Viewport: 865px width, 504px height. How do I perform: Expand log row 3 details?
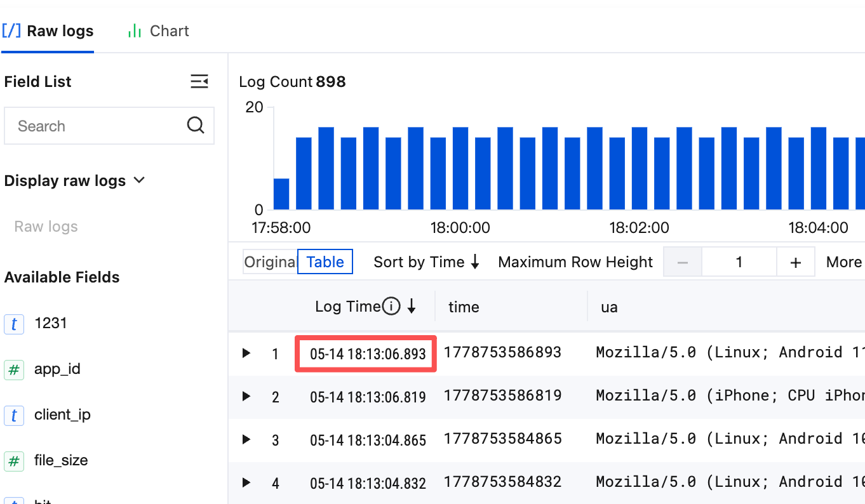click(246, 439)
